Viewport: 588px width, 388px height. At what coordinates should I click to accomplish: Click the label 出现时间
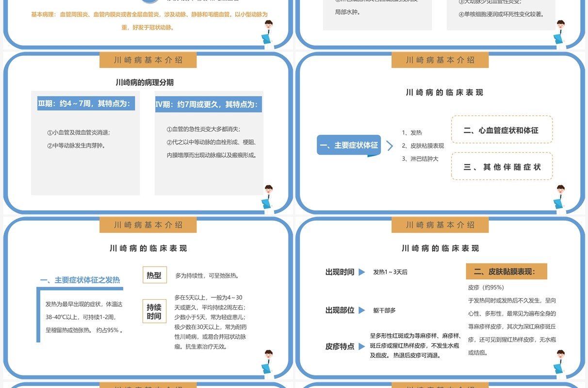point(340,272)
